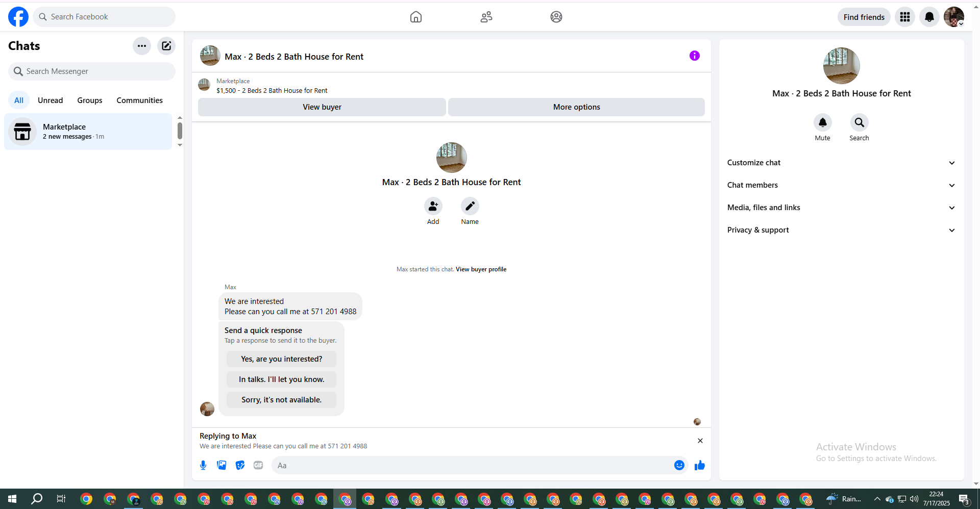Open the taskbar clock showing 22:24
Viewport: 980px width, 509px height.
pyautogui.click(x=937, y=499)
